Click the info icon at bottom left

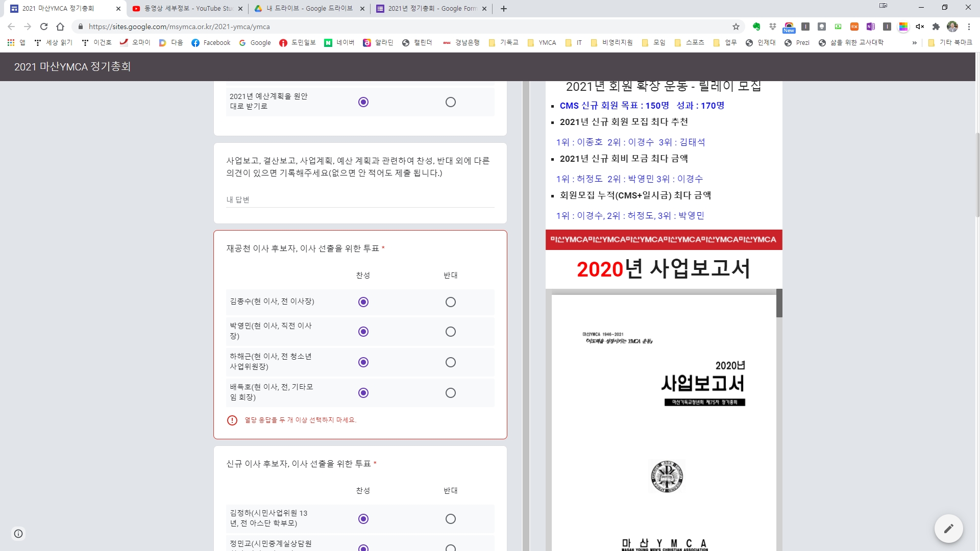pos(18,534)
